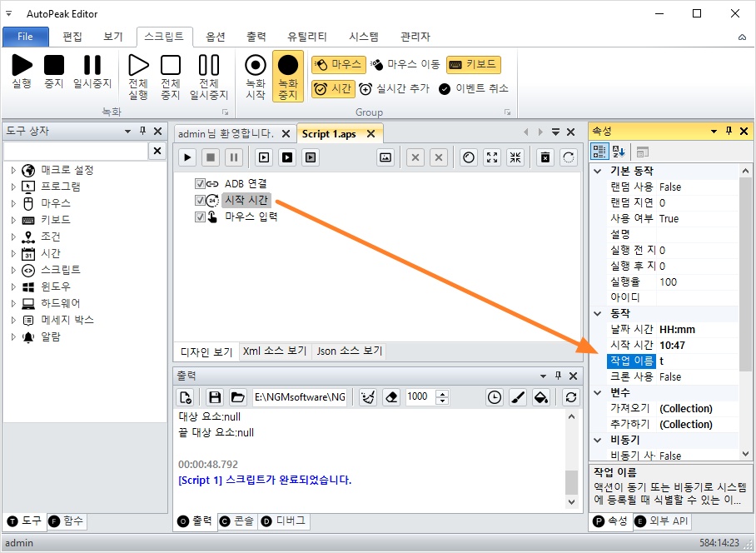The width and height of the screenshot is (756, 553).
Task: Expand the 시간 toolbox node
Action: [13, 254]
